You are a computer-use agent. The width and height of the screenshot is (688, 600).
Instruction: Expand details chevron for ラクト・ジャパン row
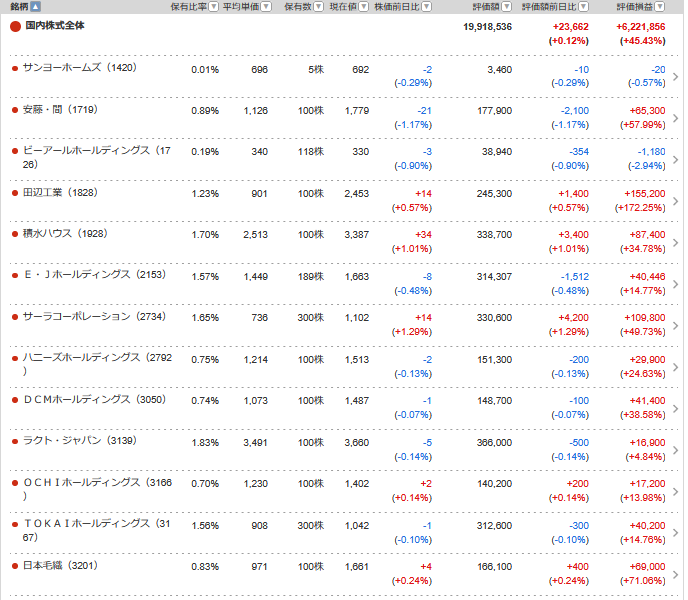point(676,450)
